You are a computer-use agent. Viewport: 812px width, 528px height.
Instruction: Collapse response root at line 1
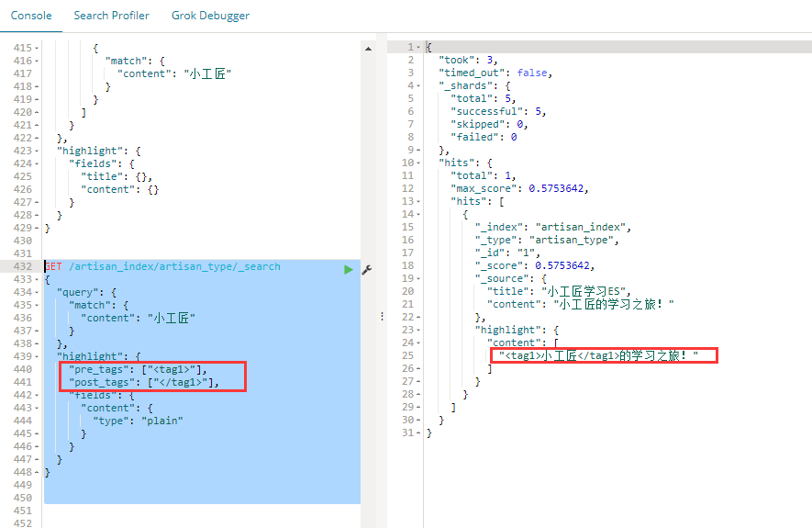pyautogui.click(x=418, y=47)
